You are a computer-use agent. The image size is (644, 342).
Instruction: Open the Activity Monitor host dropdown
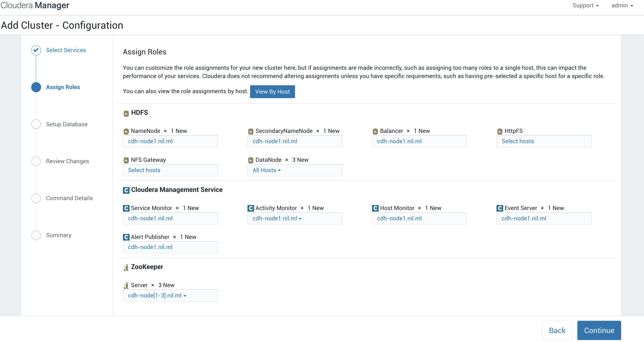click(277, 219)
